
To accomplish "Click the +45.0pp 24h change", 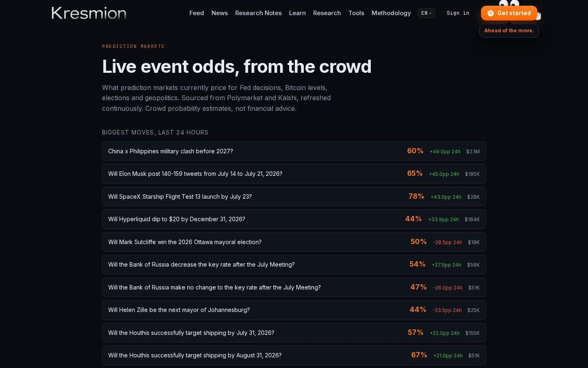I will click(x=444, y=174).
